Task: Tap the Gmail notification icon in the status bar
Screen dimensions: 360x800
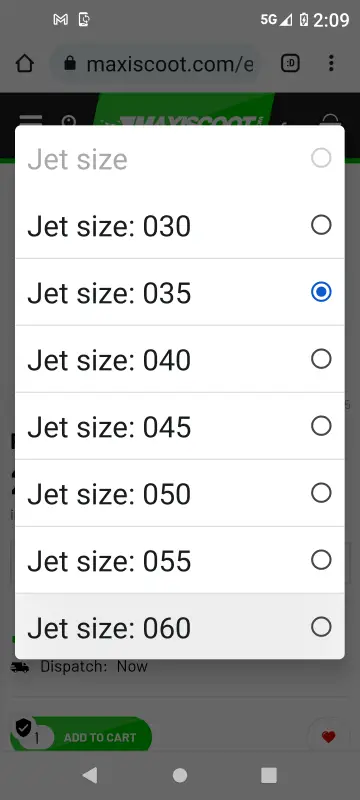Action: point(60,20)
